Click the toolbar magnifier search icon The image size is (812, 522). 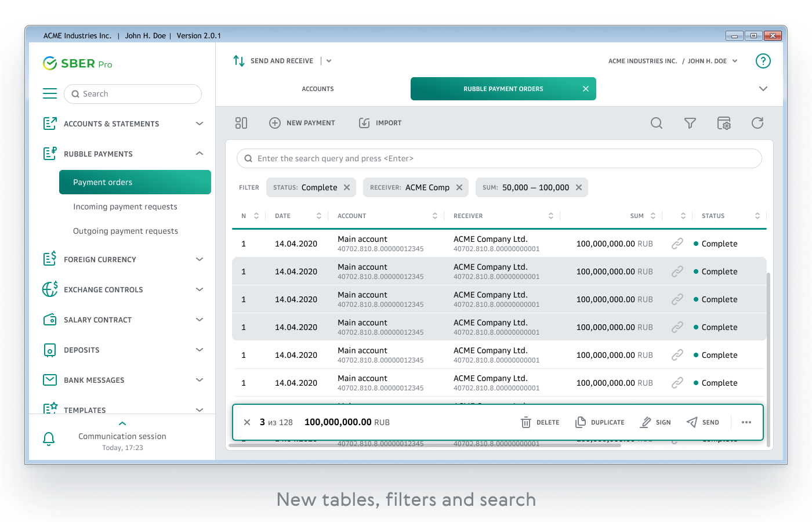click(x=656, y=123)
